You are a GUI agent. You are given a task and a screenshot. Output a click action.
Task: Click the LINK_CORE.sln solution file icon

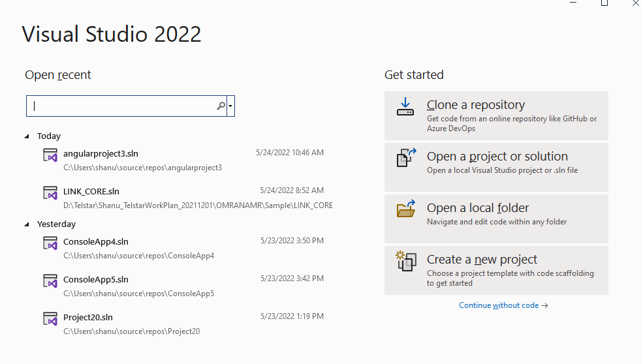pos(50,193)
